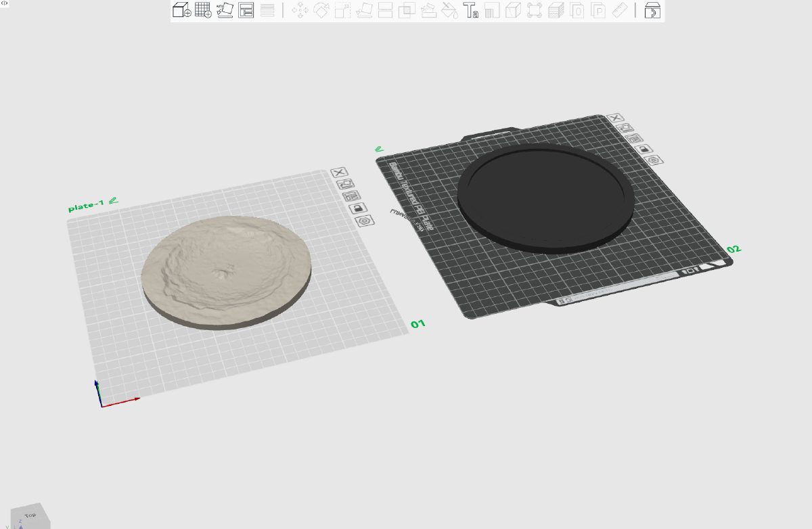
Task: Arrange objects on plate 02
Action: coord(634,139)
